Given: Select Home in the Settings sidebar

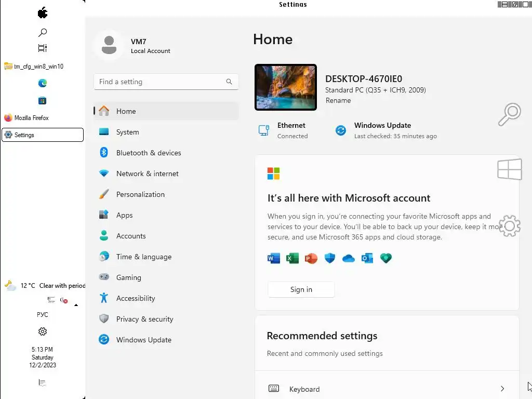Looking at the screenshot, I should 166,111.
